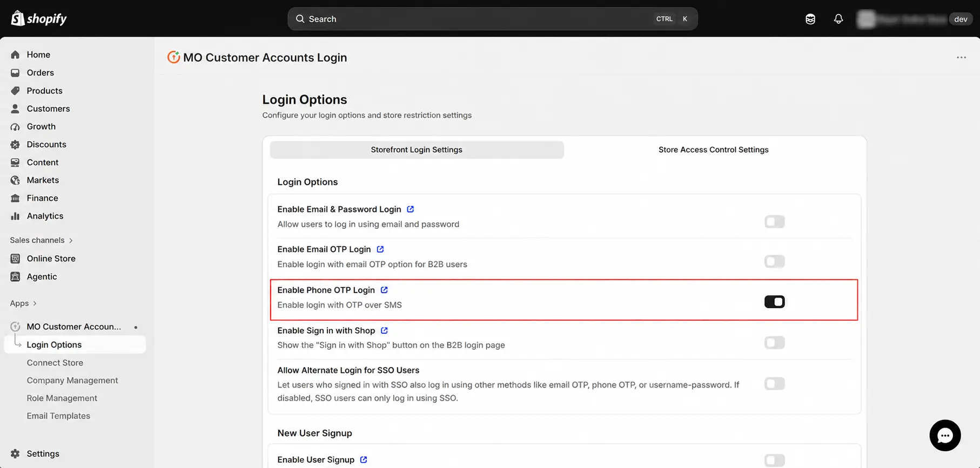Go to Orders page
980x468 pixels.
click(x=41, y=72)
